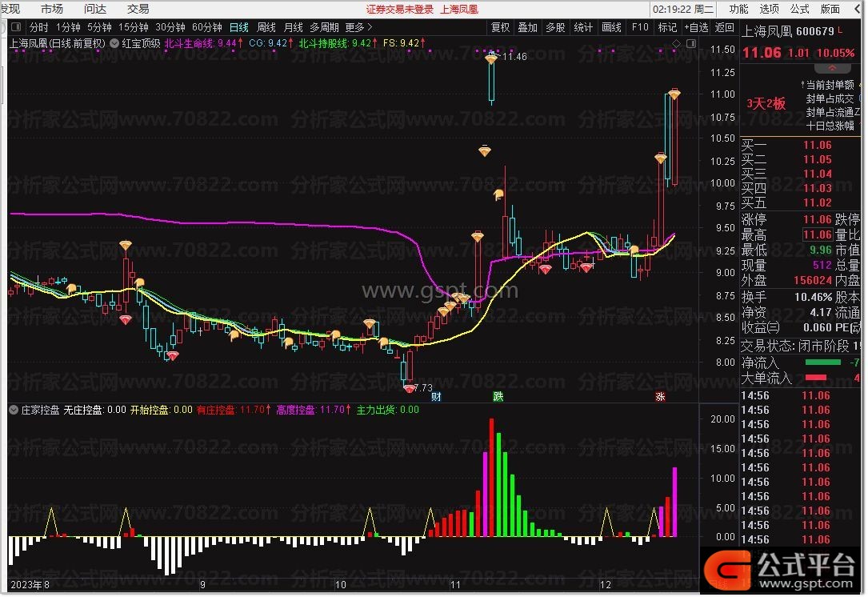Click the 高度控盘 indicator value label
Viewport: 868px width, 597px height.
coord(314,411)
